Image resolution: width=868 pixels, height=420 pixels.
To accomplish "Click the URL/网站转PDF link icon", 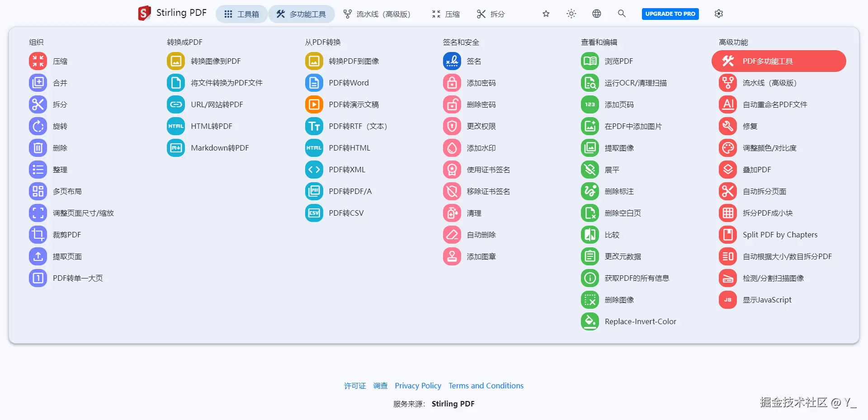I will [176, 104].
